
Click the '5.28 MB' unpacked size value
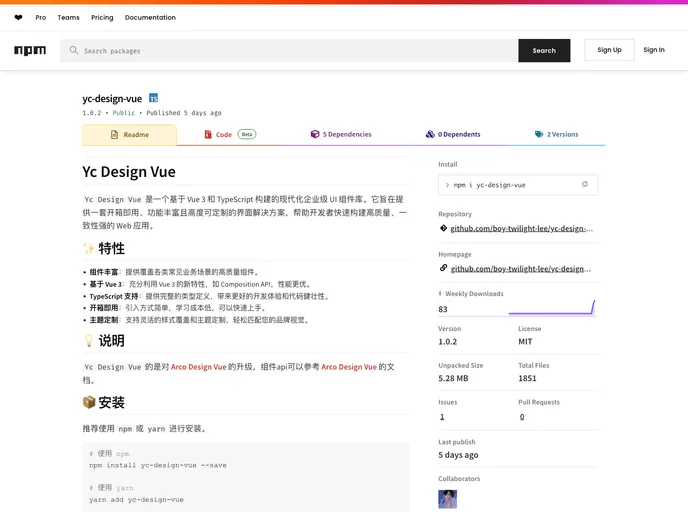tap(453, 378)
